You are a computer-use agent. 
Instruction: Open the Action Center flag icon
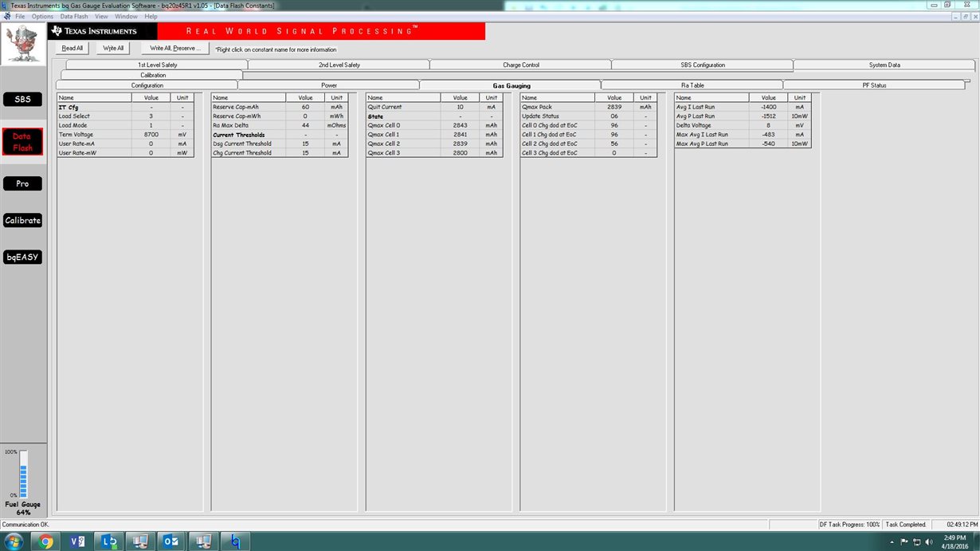point(904,541)
